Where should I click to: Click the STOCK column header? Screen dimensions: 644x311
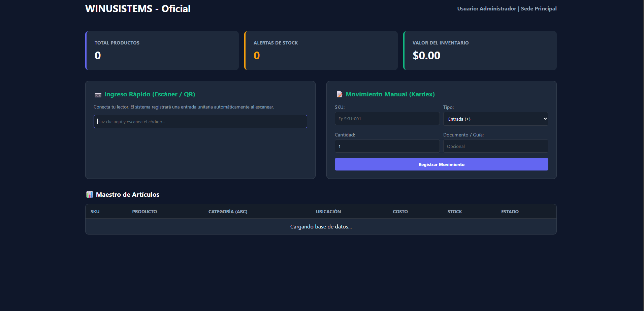455,212
